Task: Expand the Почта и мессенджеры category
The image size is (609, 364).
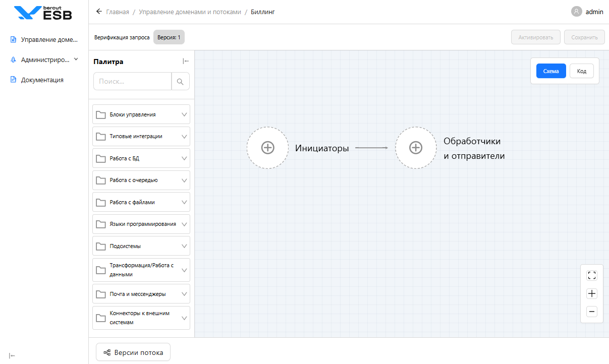Action: [141, 294]
